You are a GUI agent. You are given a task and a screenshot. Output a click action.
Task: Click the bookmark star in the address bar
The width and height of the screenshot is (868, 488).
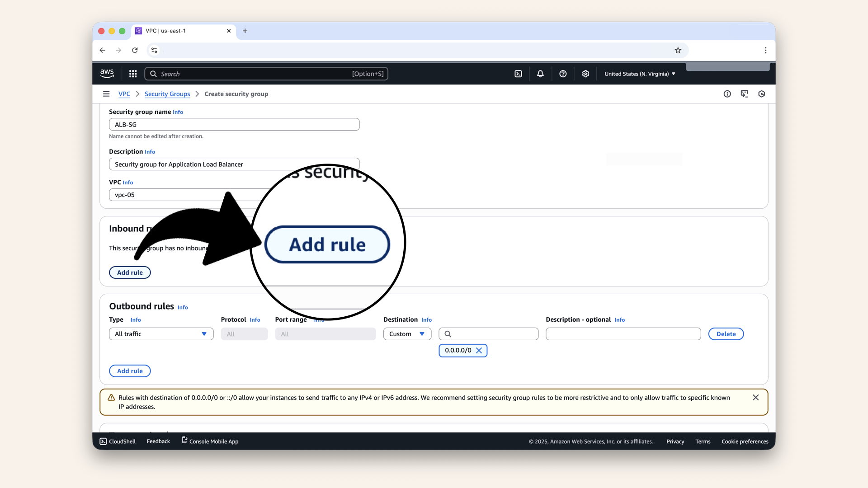point(678,50)
